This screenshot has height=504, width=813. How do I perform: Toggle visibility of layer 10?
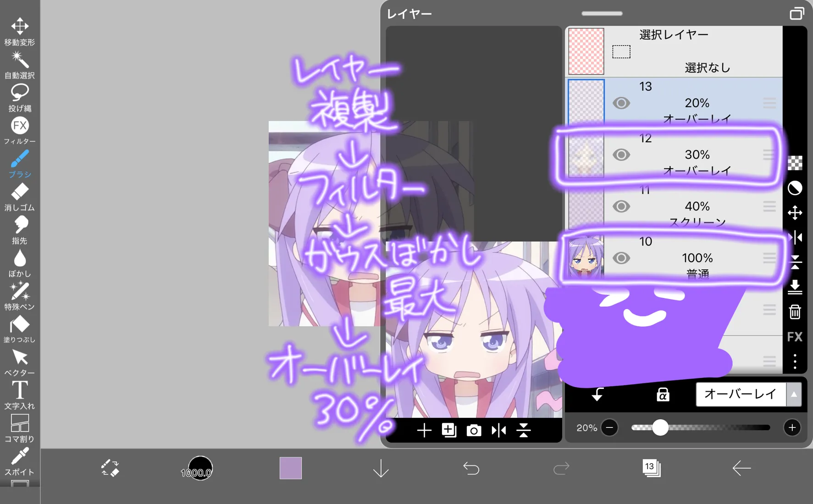click(x=621, y=258)
